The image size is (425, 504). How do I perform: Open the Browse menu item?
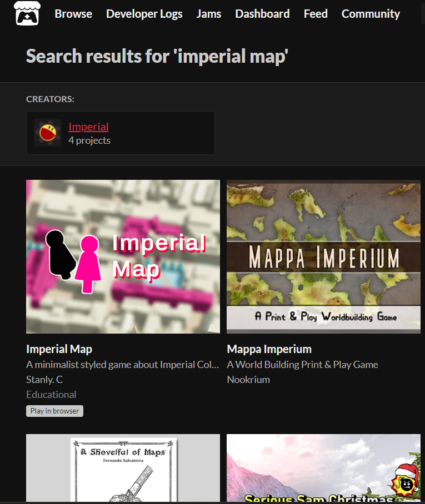(73, 14)
